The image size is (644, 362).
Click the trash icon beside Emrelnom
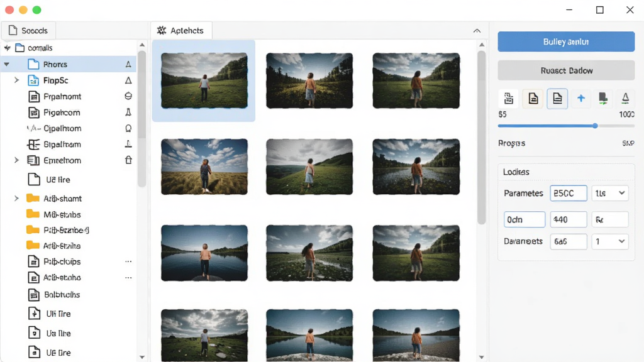point(128,160)
